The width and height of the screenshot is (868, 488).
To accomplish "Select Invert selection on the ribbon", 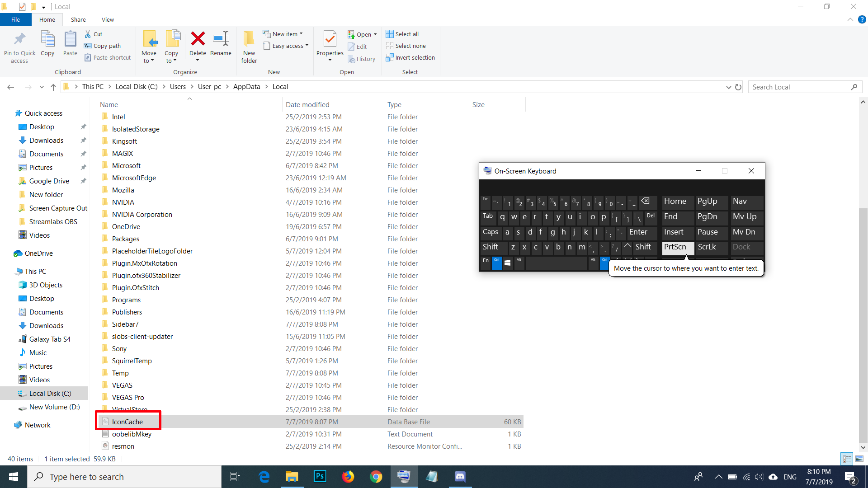I will tap(410, 57).
